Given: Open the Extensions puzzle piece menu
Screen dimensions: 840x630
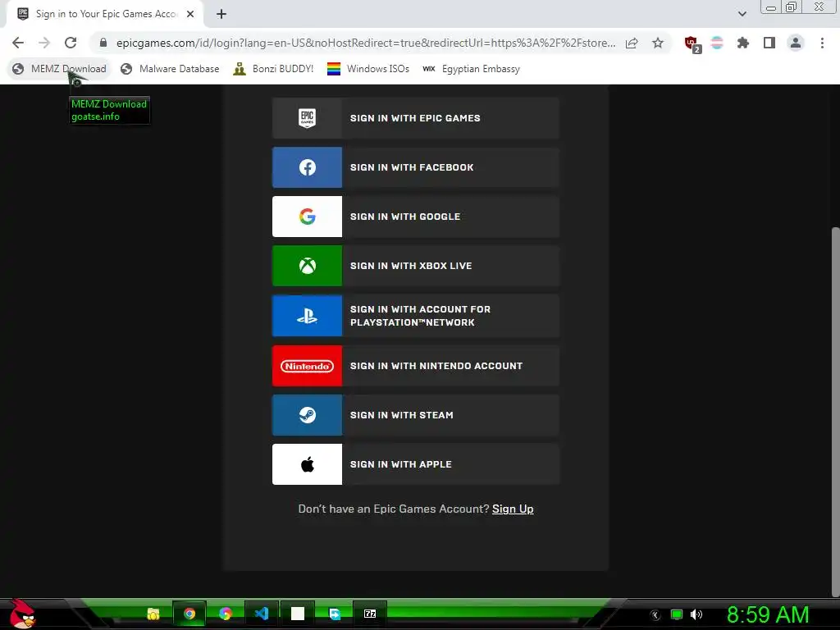Looking at the screenshot, I should [x=742, y=43].
